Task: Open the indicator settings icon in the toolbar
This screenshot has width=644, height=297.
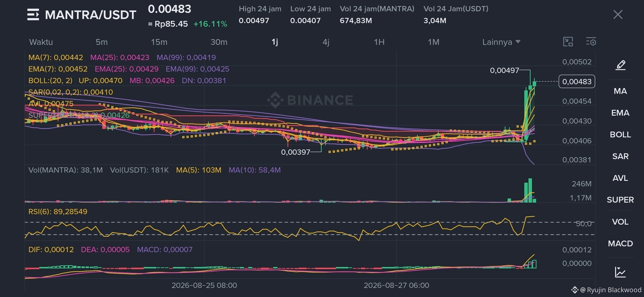Action: (591, 42)
